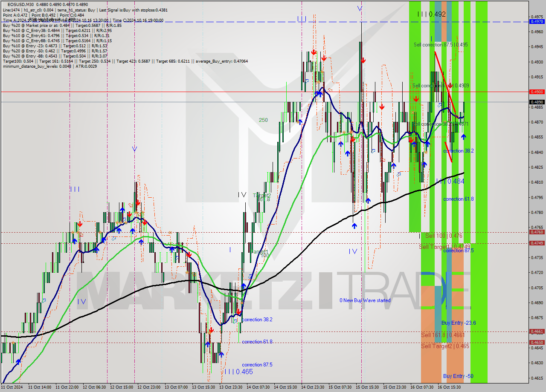Click the 'Sell 100 | 0.476' label

tap(444, 236)
